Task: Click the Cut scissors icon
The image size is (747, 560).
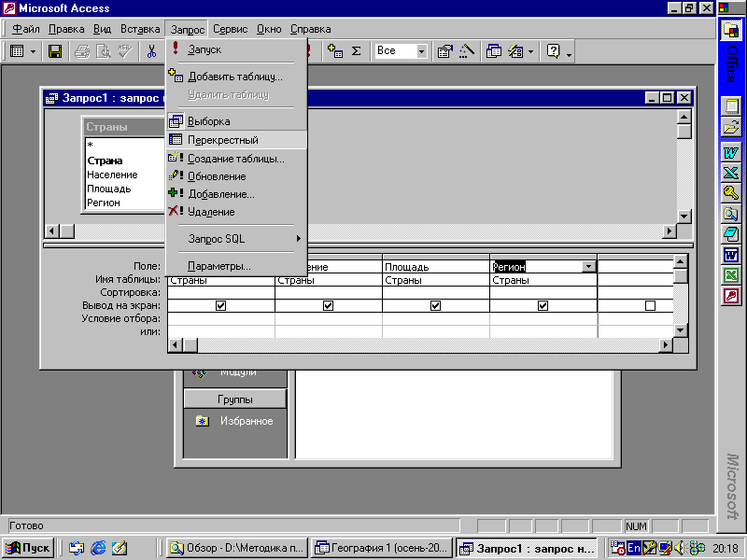Action: [x=151, y=51]
